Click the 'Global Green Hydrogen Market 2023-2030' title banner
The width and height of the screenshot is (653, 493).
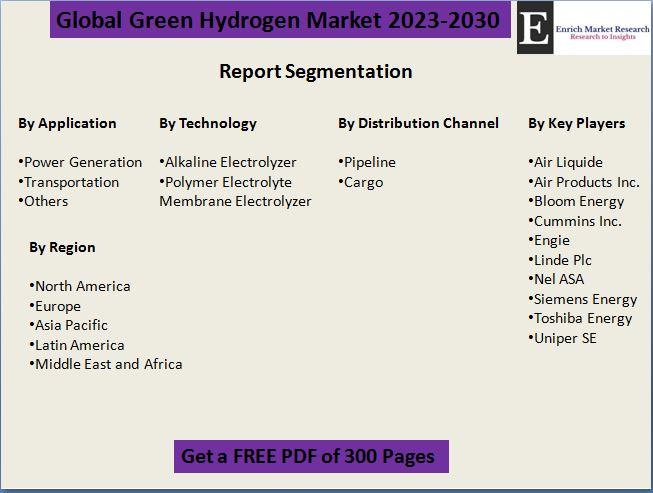coord(280,20)
